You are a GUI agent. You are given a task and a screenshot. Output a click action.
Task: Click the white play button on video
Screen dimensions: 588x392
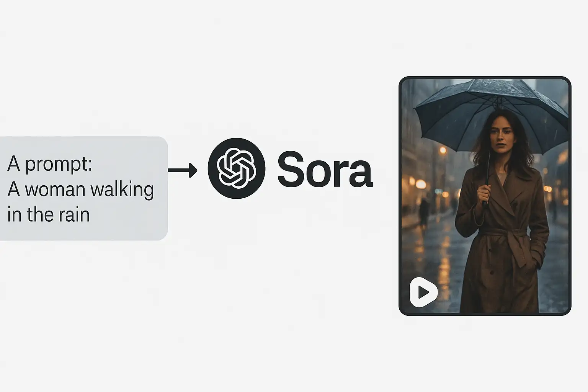tap(423, 292)
